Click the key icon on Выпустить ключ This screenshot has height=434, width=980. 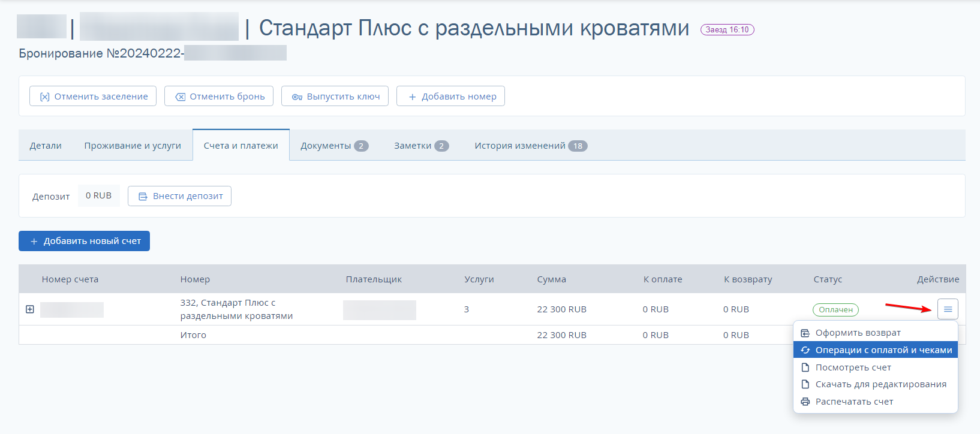(x=297, y=97)
